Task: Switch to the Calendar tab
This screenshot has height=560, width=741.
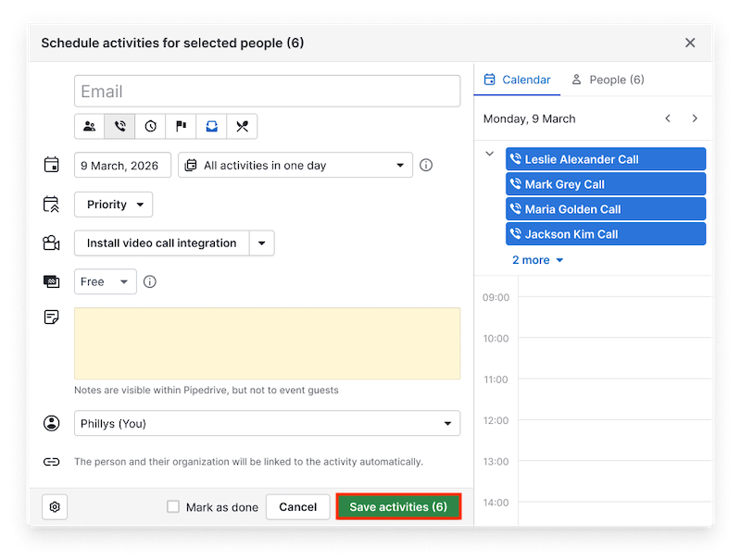Action: click(518, 80)
